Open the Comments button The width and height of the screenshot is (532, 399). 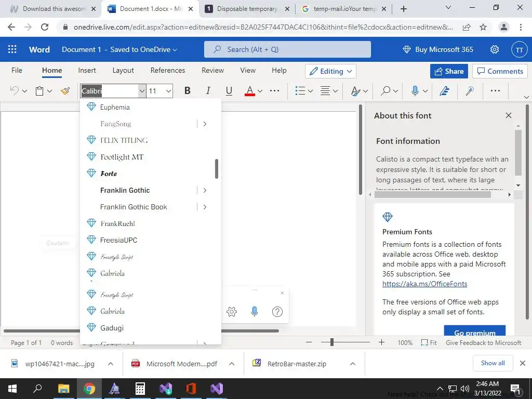click(500, 71)
